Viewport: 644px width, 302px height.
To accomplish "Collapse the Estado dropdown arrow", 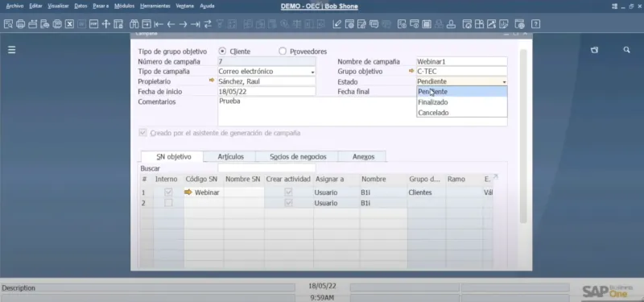I will coord(504,82).
